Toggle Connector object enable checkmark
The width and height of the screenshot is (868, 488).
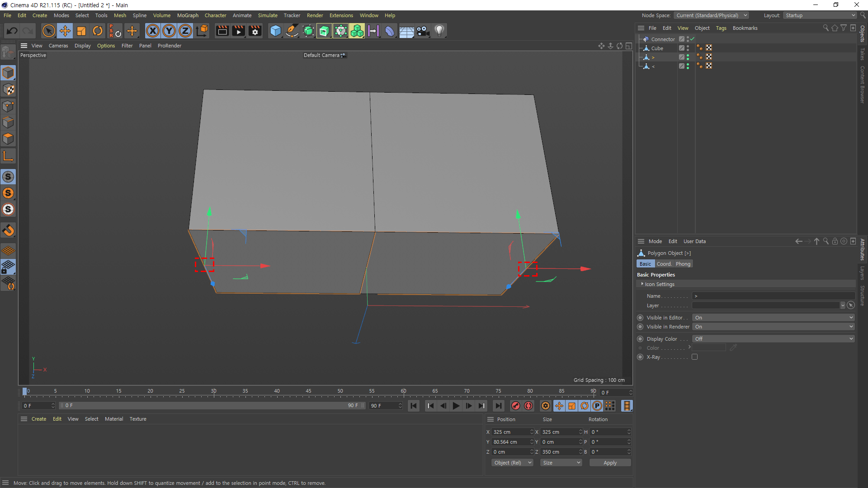pyautogui.click(x=692, y=39)
